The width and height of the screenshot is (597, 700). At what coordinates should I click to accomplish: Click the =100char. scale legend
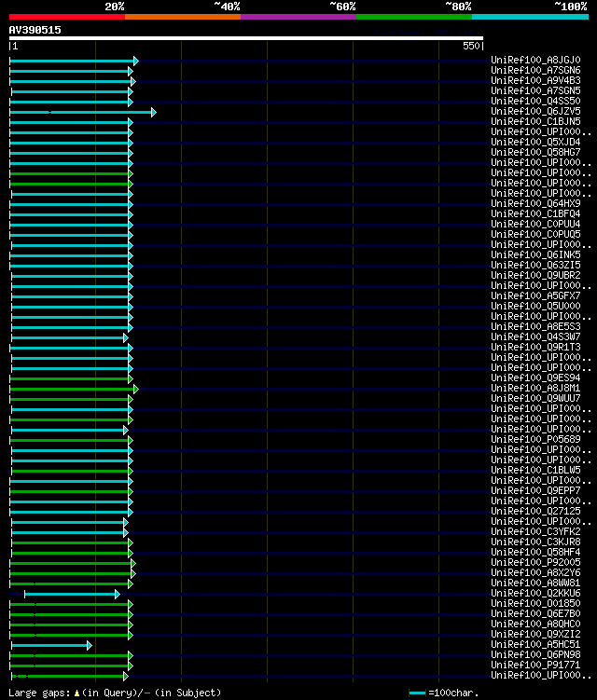[444, 693]
